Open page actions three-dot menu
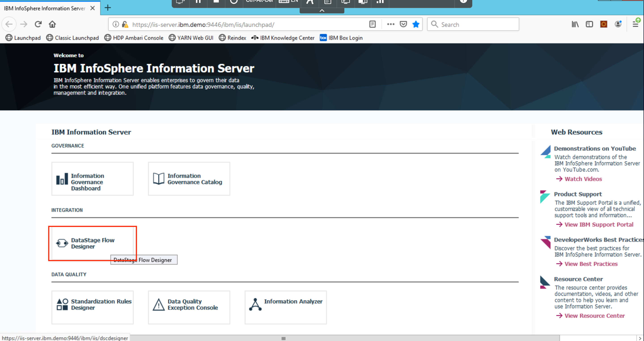 point(390,24)
